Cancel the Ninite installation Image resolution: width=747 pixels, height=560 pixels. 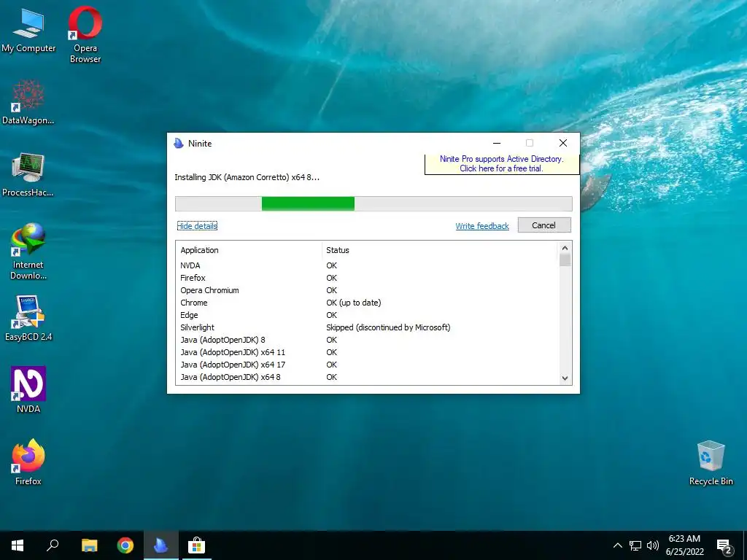(544, 225)
